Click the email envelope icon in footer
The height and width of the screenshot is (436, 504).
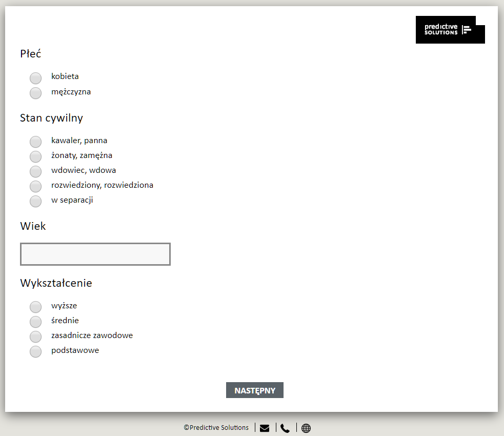tap(265, 428)
